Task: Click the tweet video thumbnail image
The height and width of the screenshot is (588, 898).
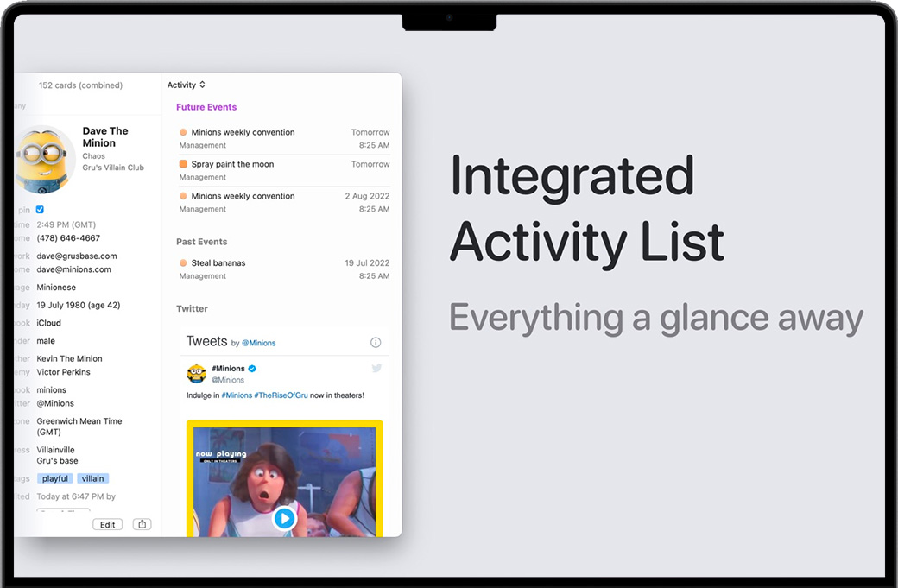Action: (284, 478)
